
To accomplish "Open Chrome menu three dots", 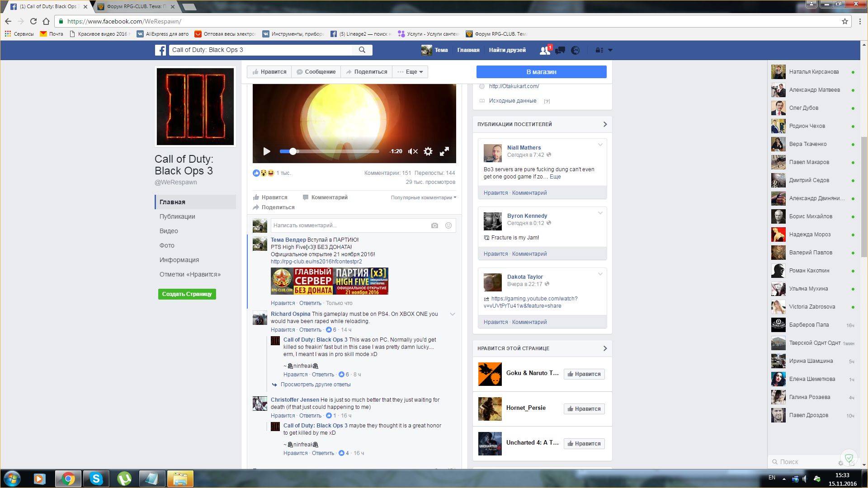I will [x=859, y=21].
